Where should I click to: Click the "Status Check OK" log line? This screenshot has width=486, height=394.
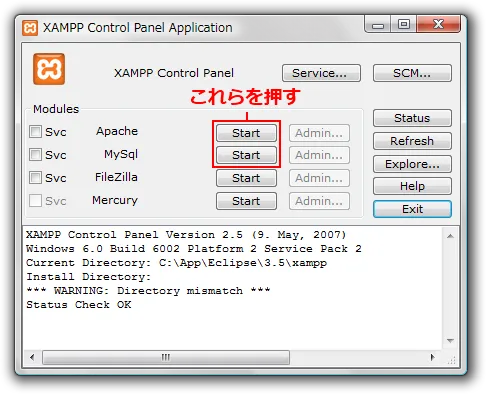coord(79,305)
